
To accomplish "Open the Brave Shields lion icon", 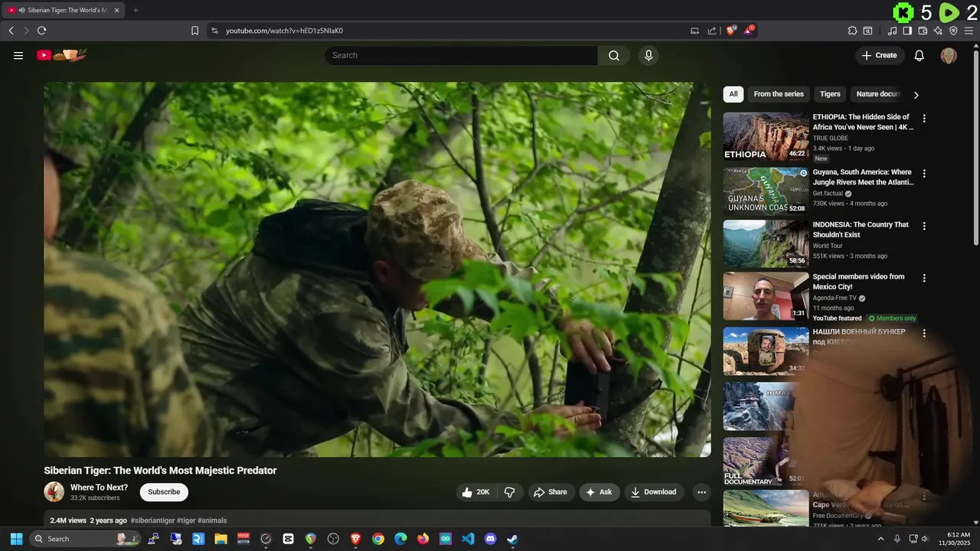I will click(731, 31).
